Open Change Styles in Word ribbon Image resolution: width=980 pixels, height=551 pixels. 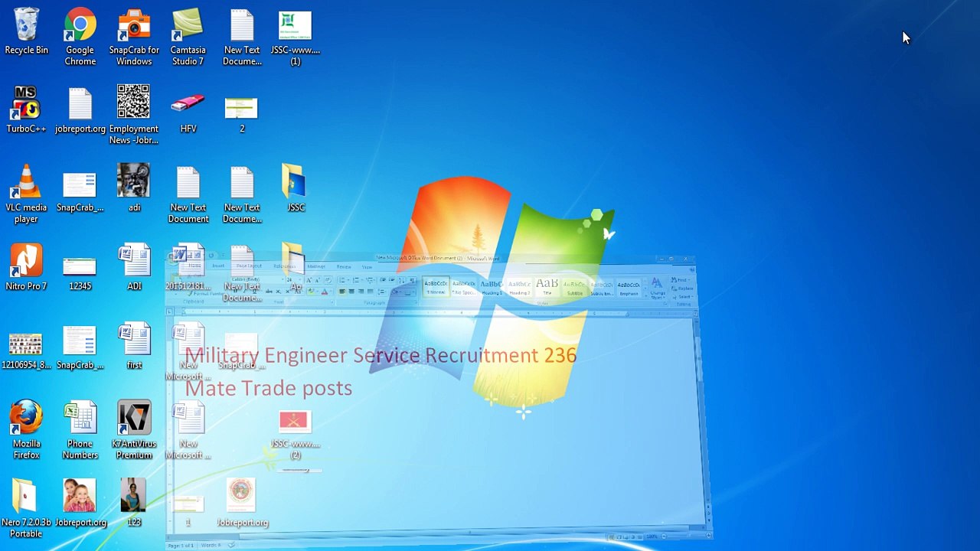click(x=658, y=289)
